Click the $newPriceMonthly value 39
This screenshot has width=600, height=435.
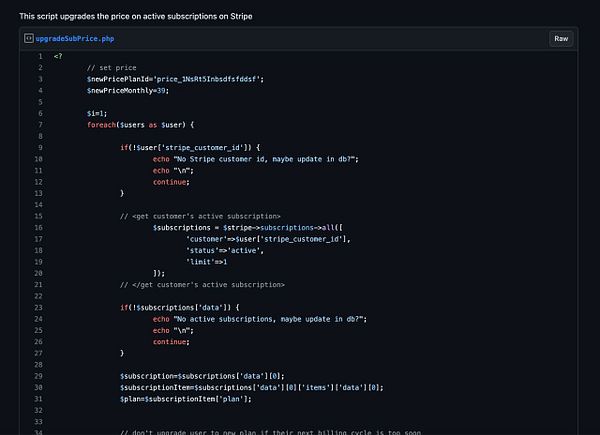coord(161,91)
